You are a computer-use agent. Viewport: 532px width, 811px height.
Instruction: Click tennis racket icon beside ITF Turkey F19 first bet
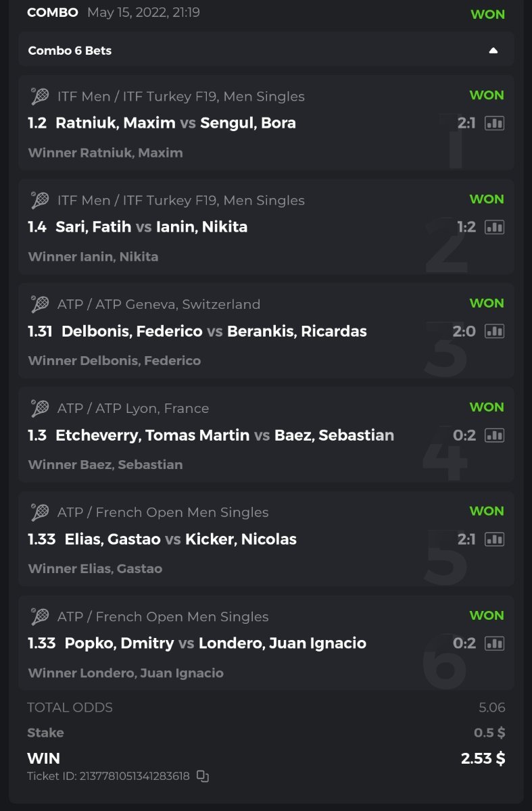pos(40,97)
